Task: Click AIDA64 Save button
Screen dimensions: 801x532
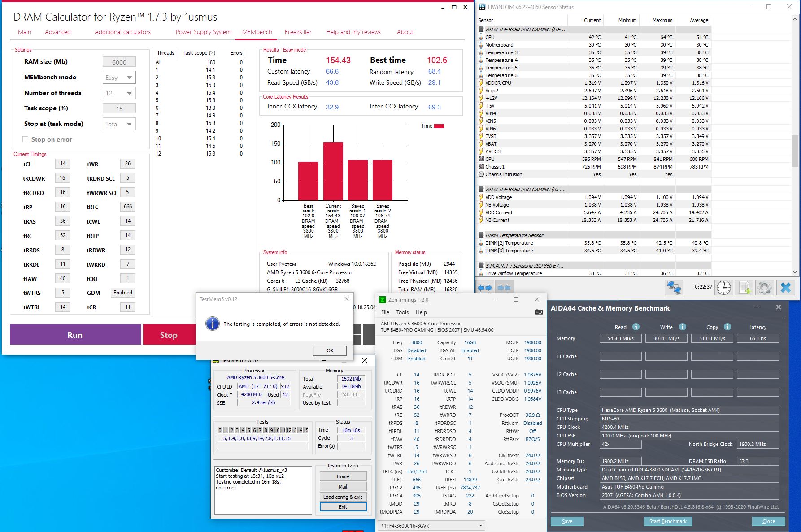Action: [x=567, y=521]
